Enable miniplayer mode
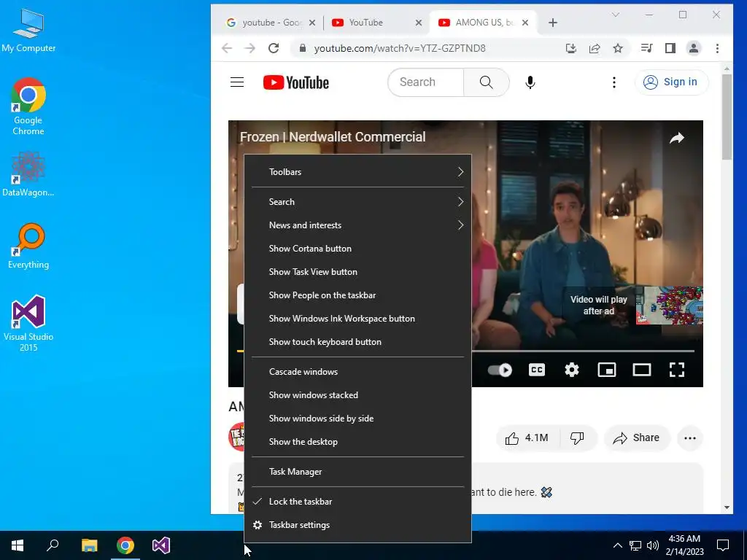Viewport: 747px width, 560px height. point(607,370)
